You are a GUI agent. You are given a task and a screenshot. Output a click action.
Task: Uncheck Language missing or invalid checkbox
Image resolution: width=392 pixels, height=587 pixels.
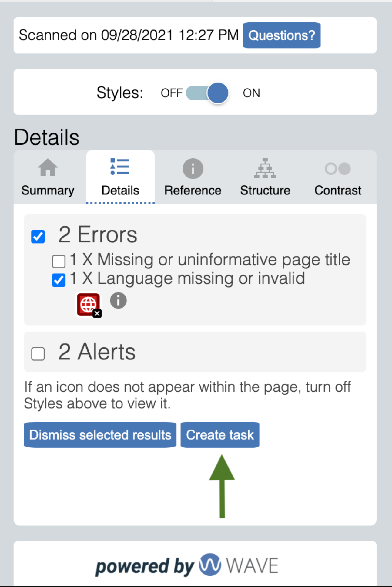coord(59,280)
